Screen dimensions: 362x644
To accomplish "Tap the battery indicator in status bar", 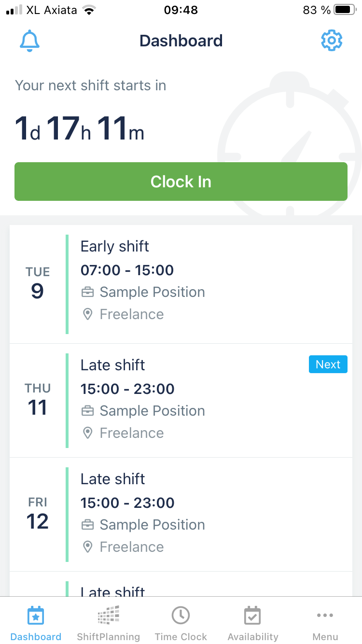I will point(344,10).
